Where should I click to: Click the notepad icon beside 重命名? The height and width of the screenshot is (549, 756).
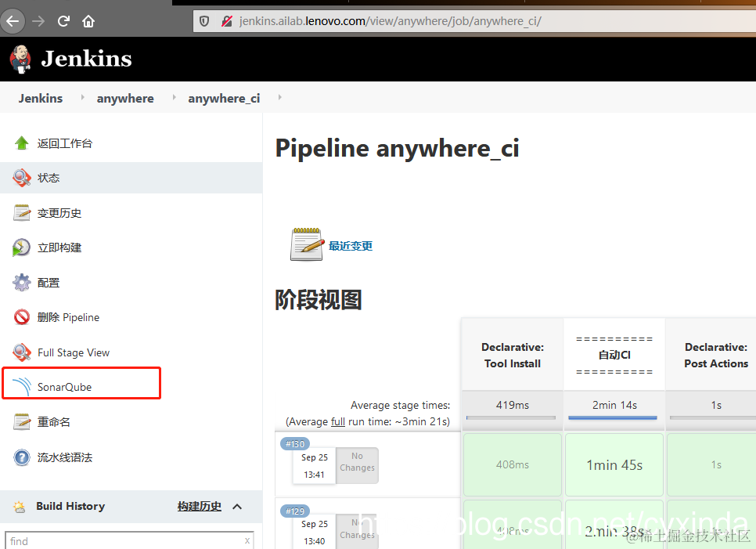pyautogui.click(x=22, y=421)
